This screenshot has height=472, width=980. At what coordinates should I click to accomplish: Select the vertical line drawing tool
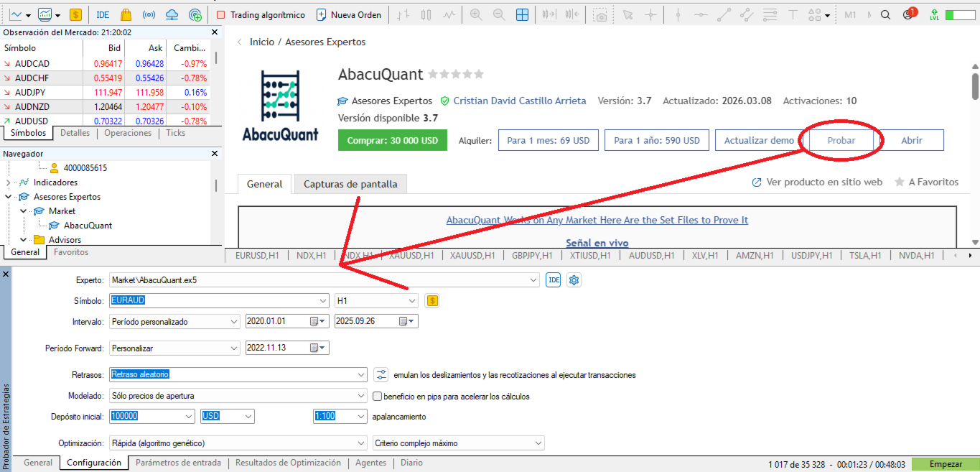click(678, 14)
